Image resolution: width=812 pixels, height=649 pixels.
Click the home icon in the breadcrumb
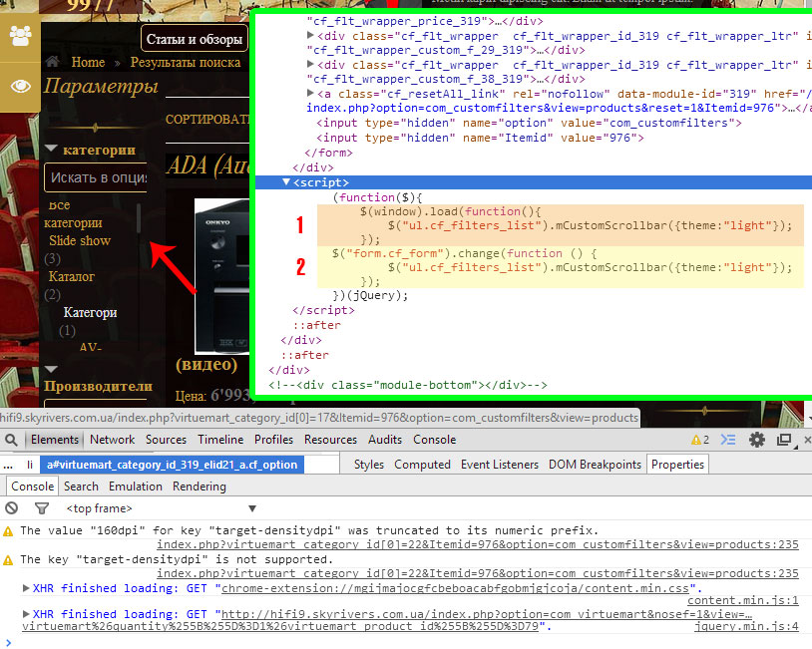tap(52, 62)
